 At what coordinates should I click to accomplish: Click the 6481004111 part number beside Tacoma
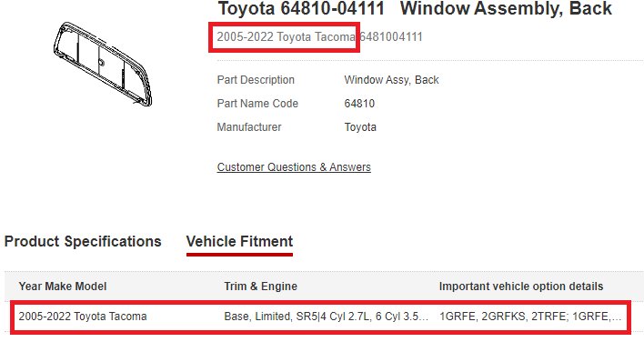[391, 37]
